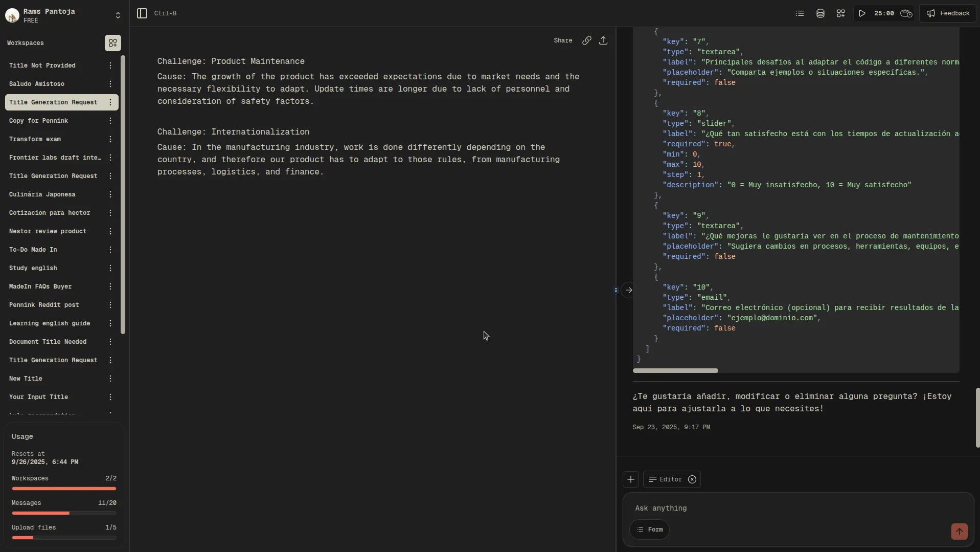980x552 pixels.
Task: Open options menu for Copy for Pennink
Action: pos(110,121)
